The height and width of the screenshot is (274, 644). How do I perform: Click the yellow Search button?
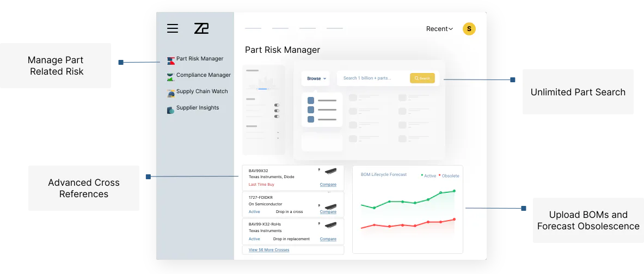coord(422,78)
